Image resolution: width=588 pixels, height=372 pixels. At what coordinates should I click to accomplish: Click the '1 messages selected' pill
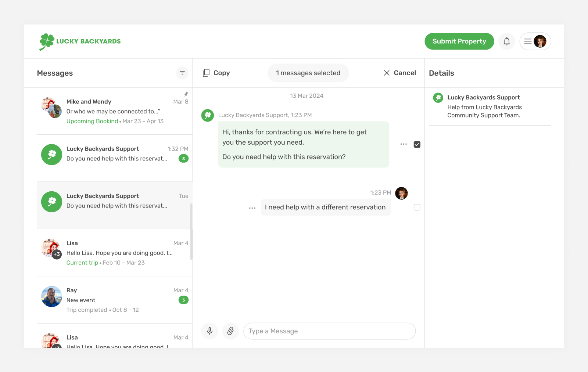pos(308,73)
